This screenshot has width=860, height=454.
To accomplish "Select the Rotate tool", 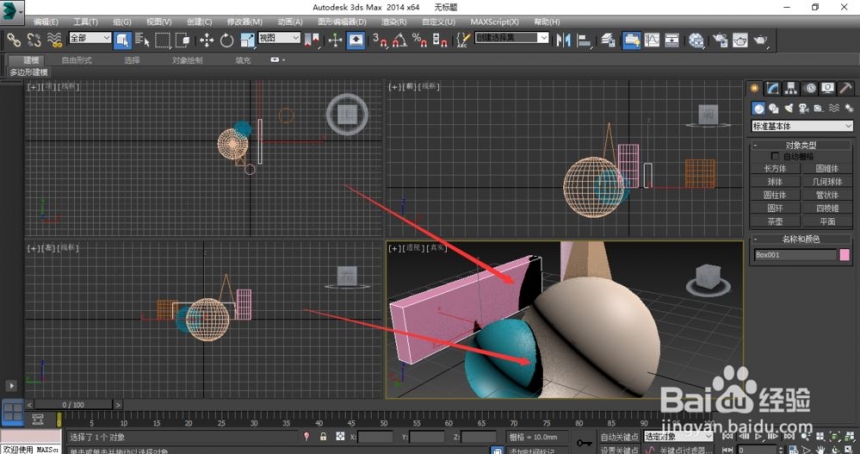I will [x=227, y=40].
